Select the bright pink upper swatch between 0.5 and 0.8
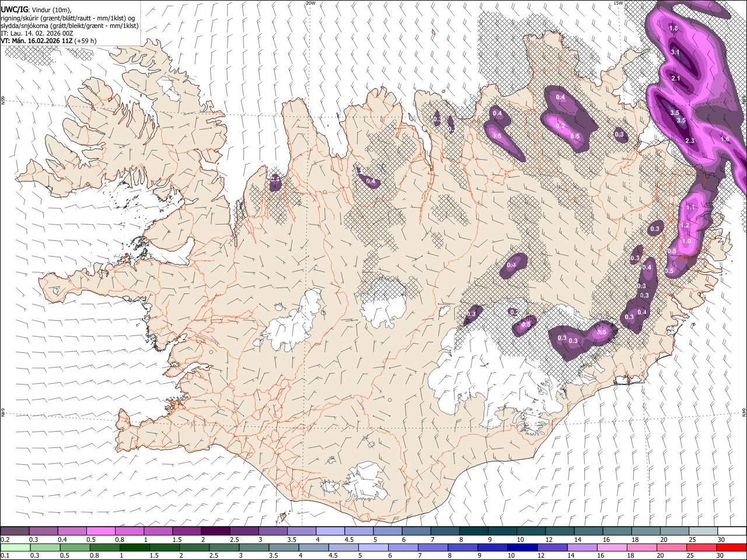This screenshot has height=560, width=747. point(100,531)
